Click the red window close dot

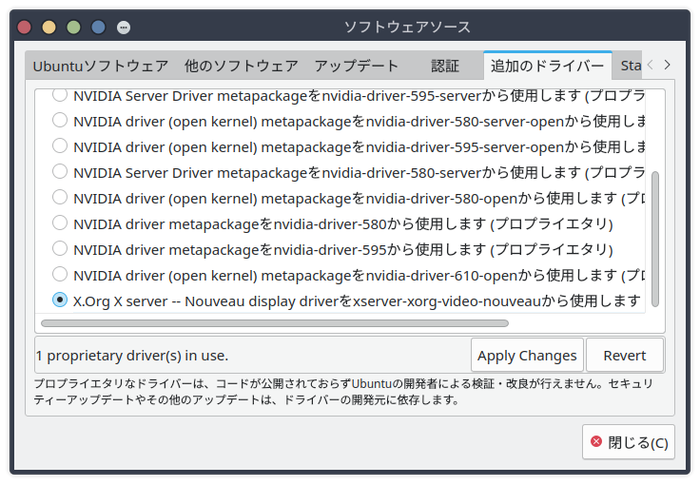tap(24, 27)
